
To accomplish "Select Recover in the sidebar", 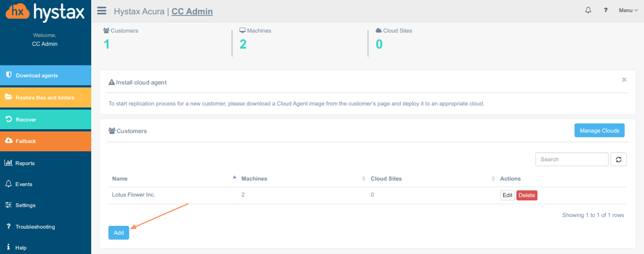I will click(45, 120).
